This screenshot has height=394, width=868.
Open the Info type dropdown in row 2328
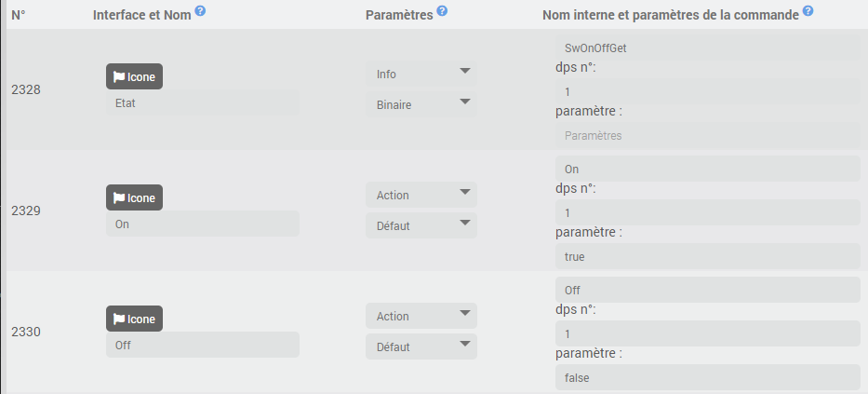(421, 75)
